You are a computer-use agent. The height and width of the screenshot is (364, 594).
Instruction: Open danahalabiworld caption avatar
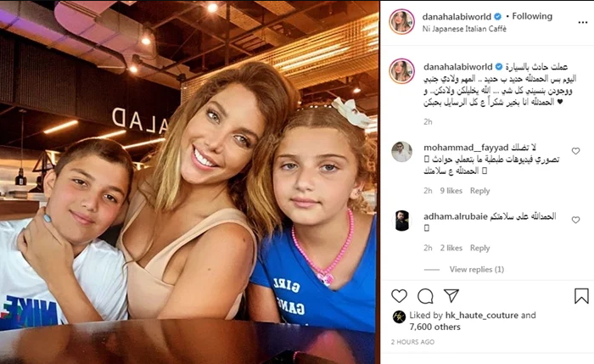pyautogui.click(x=401, y=71)
